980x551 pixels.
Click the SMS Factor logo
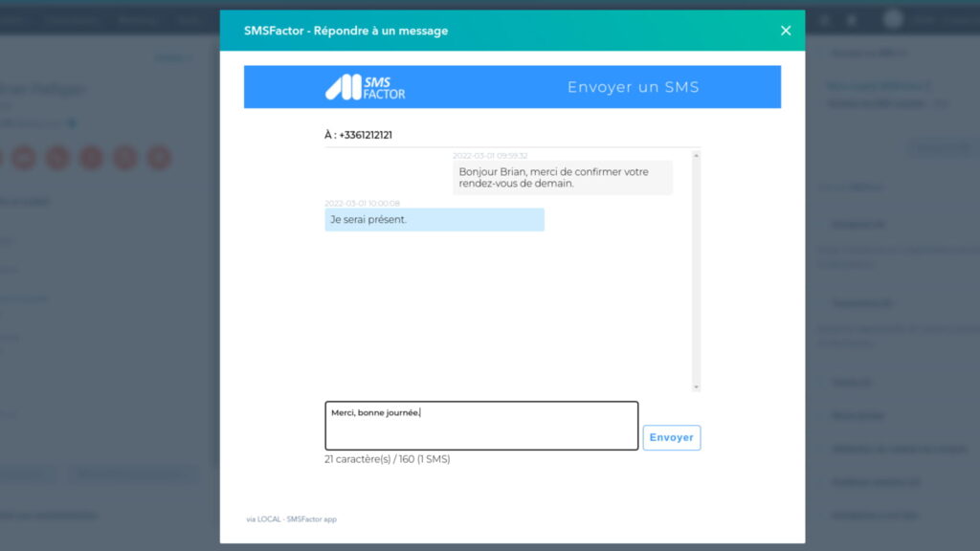click(x=365, y=87)
